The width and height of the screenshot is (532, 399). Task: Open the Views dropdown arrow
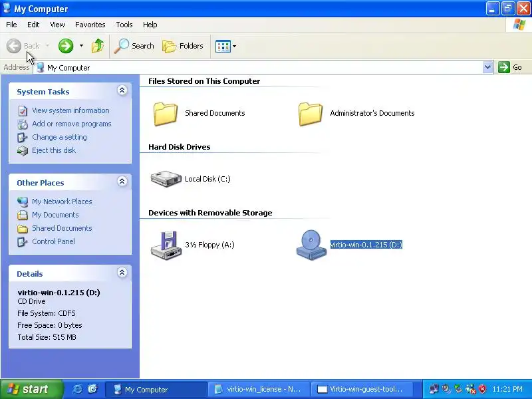235,46
